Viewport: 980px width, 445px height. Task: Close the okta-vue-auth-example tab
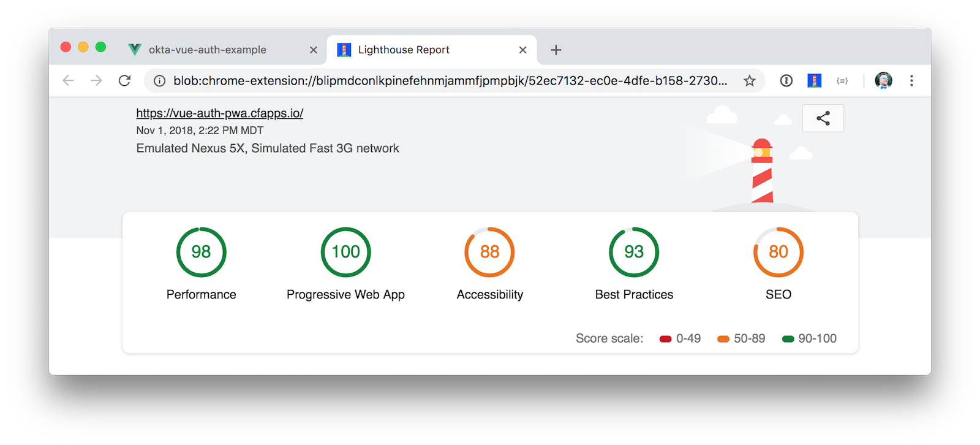(313, 50)
